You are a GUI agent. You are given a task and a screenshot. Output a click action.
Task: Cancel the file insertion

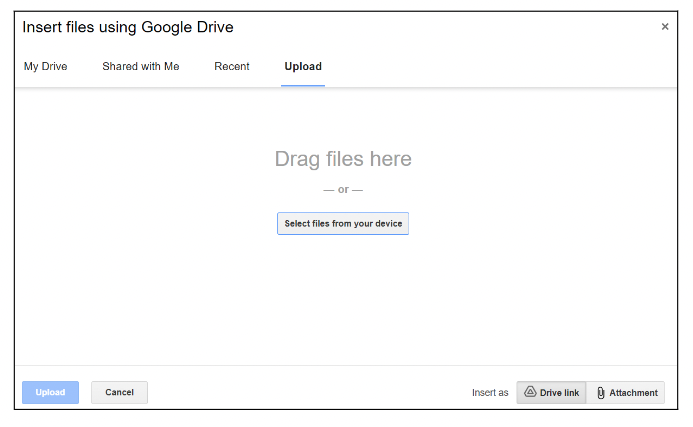point(119,393)
